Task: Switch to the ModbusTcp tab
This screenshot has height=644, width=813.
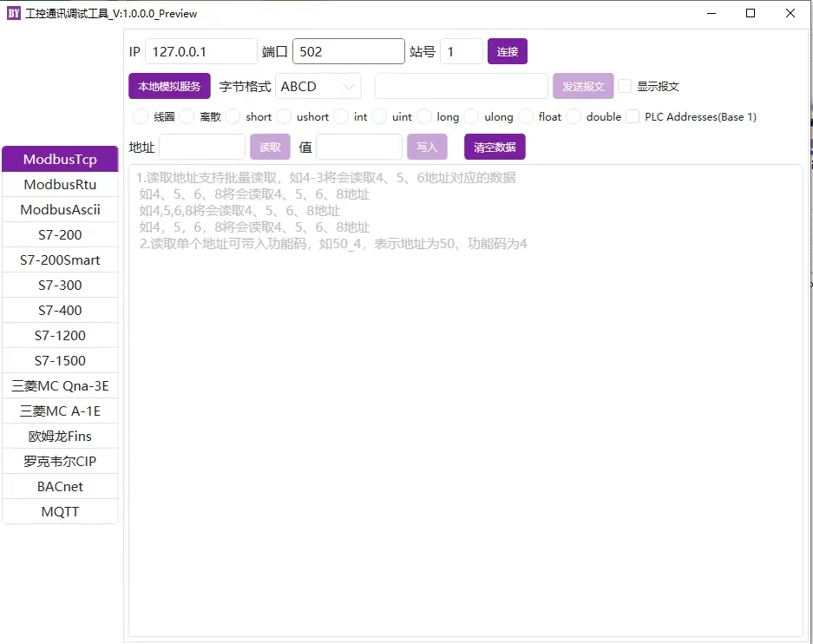Action: [60, 159]
